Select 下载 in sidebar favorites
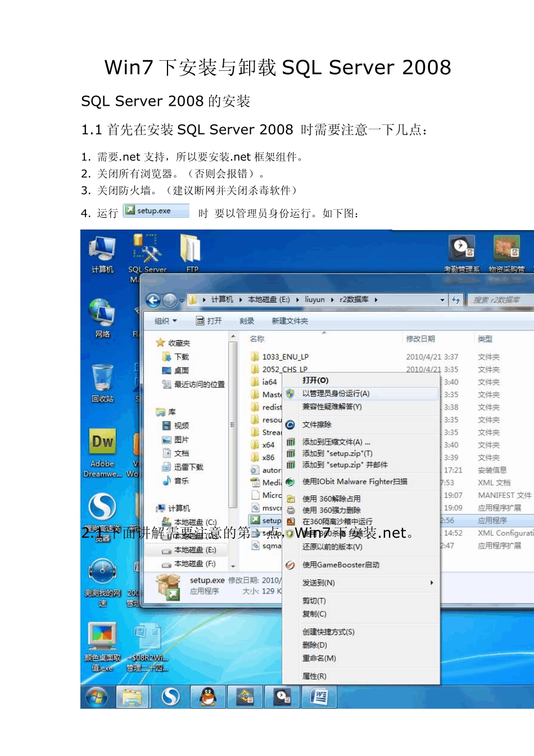Image resolution: width=534 pixels, height=756 pixels. (x=176, y=357)
